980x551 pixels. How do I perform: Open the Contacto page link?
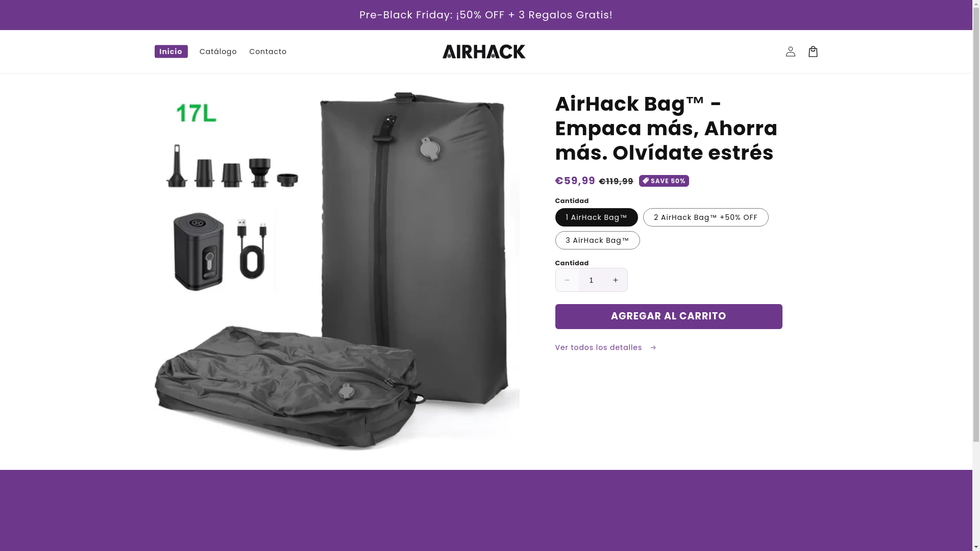click(x=268, y=52)
